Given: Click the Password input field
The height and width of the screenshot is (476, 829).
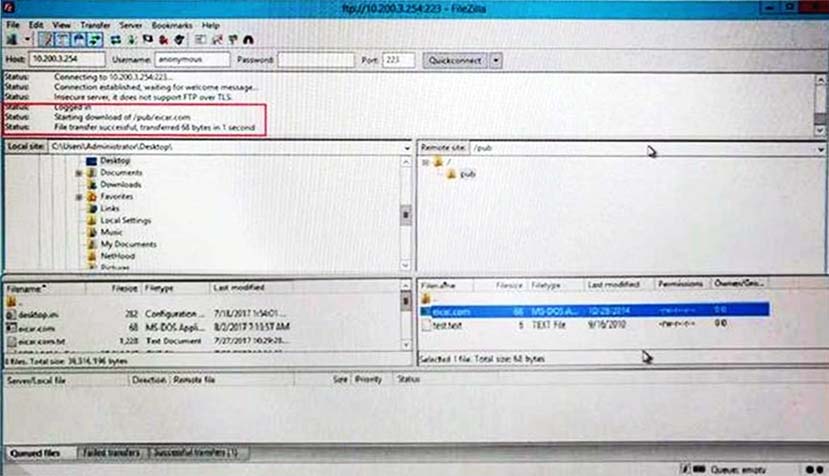Looking at the screenshot, I should tap(316, 60).
